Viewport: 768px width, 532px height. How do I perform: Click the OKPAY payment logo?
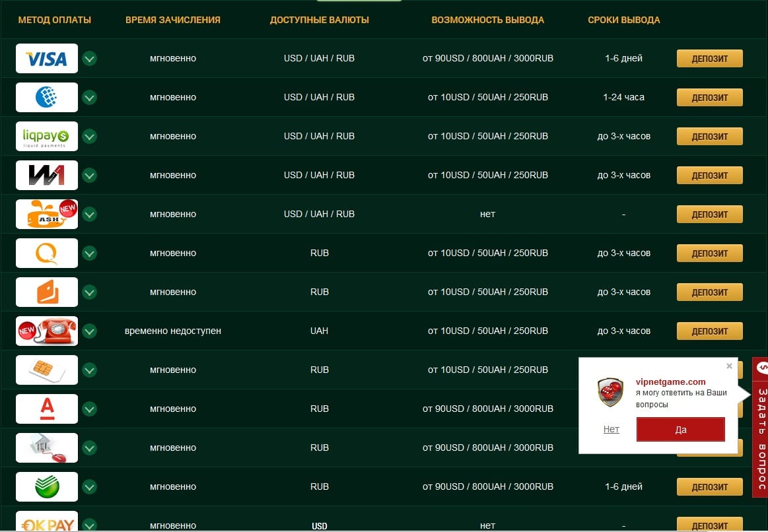click(46, 523)
